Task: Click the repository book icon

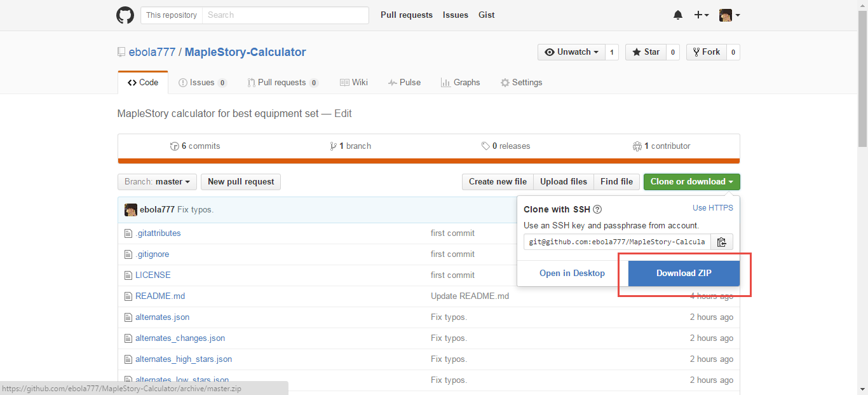Action: 121,52
